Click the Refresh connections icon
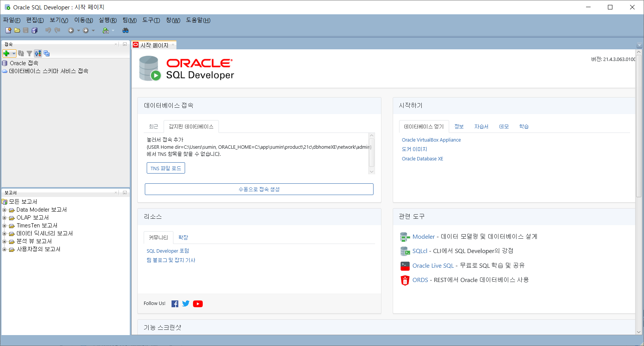This screenshot has height=346, width=644. click(21, 53)
